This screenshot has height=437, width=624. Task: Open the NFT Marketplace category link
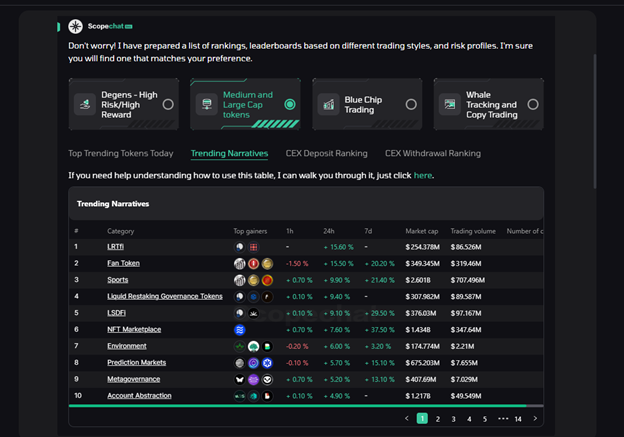point(134,329)
